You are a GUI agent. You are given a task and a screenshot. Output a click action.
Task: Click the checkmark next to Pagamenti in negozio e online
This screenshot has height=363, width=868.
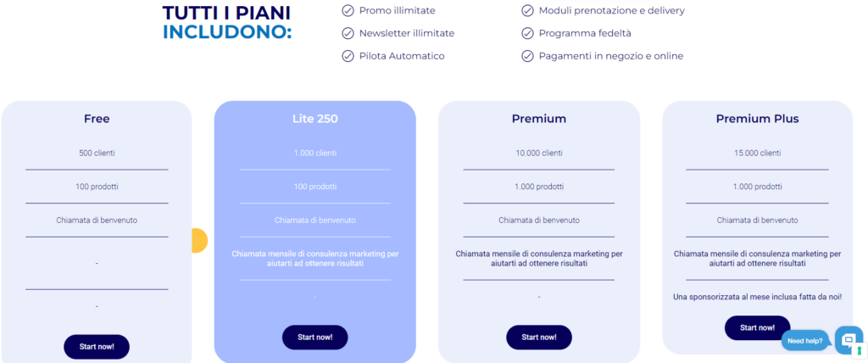(527, 56)
